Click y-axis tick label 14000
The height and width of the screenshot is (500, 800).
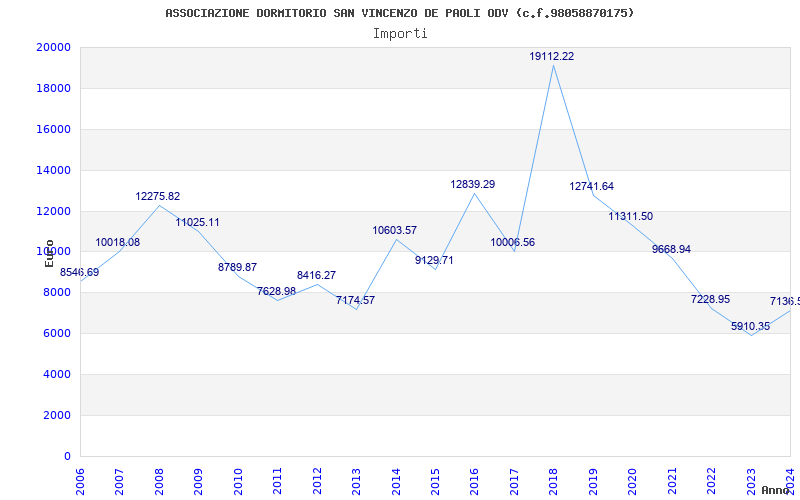53,170
